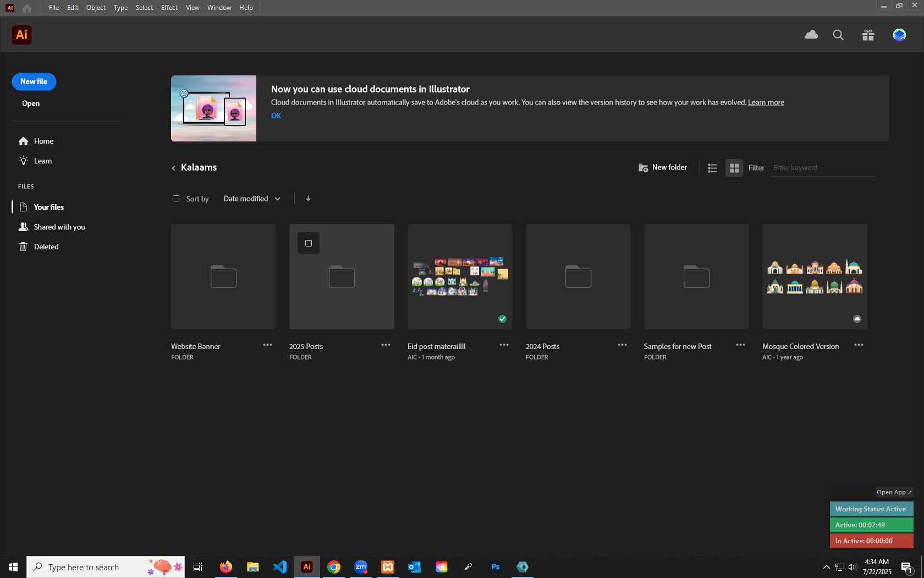Click the New file button
This screenshot has width=924, height=578.
(x=34, y=81)
